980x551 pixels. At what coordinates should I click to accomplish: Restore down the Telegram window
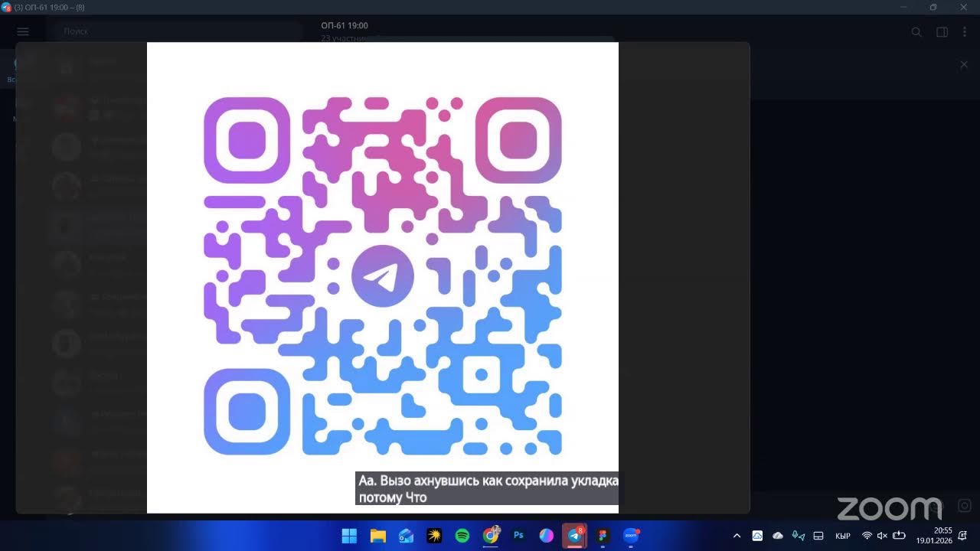pos(933,7)
